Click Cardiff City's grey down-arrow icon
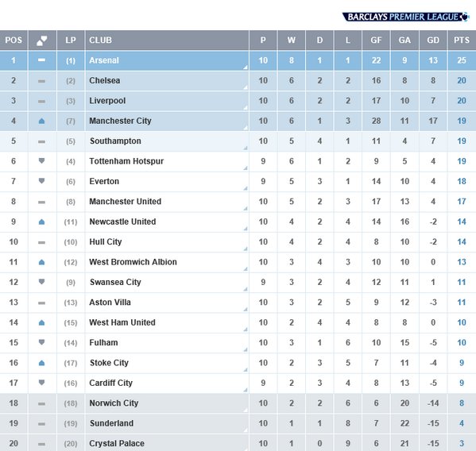This screenshot has width=476, height=451. pyautogui.click(x=42, y=383)
